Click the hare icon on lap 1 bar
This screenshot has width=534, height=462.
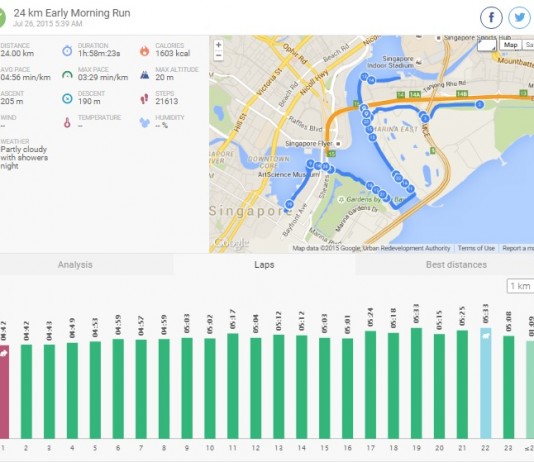pos(3,353)
